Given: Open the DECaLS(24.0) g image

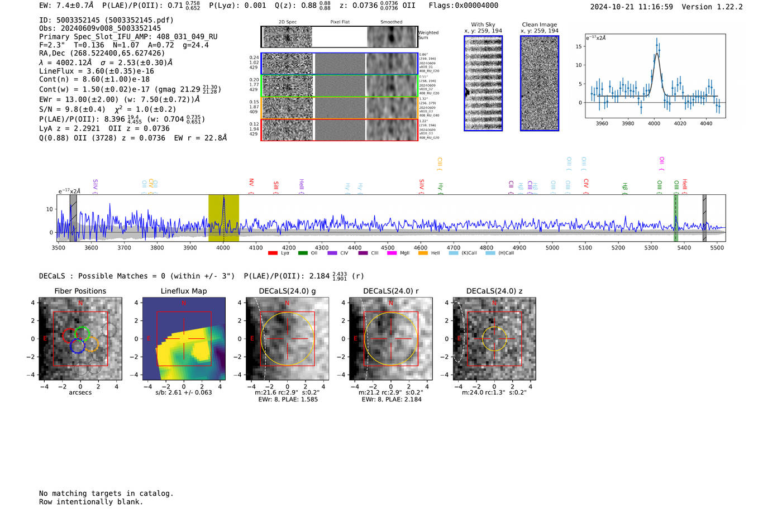Looking at the screenshot, I should point(287,338).
